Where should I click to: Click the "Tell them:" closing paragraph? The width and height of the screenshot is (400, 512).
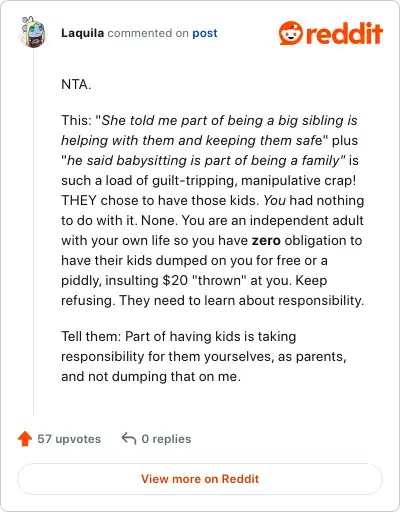click(x=204, y=356)
